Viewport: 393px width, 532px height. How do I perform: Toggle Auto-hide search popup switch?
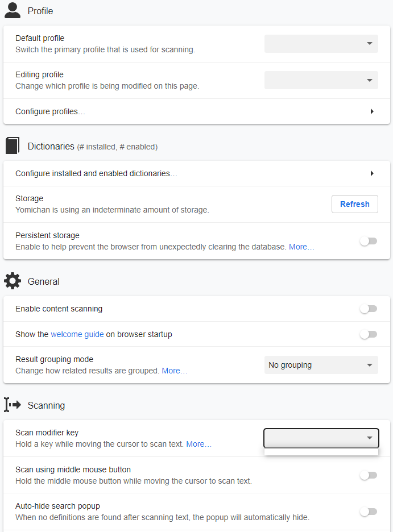(369, 512)
